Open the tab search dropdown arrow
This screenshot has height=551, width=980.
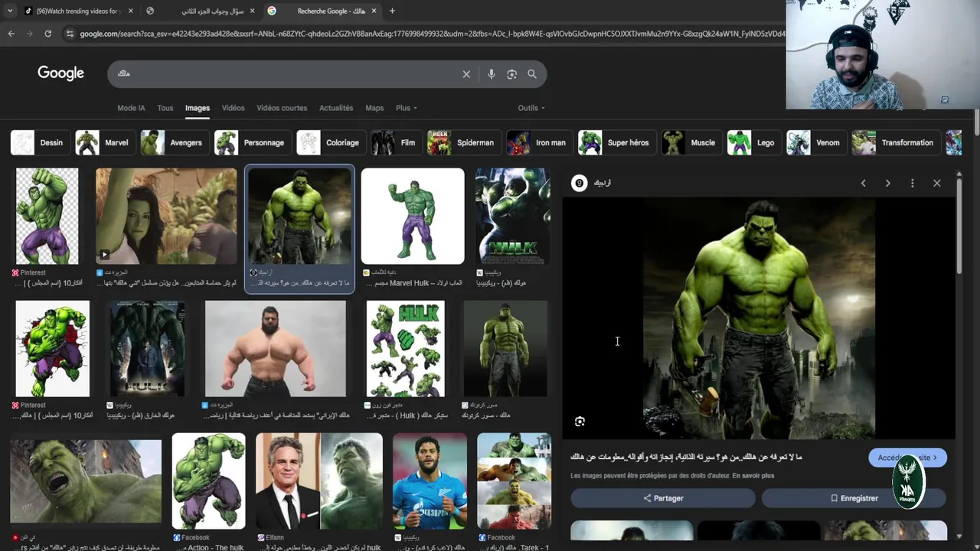[9, 11]
